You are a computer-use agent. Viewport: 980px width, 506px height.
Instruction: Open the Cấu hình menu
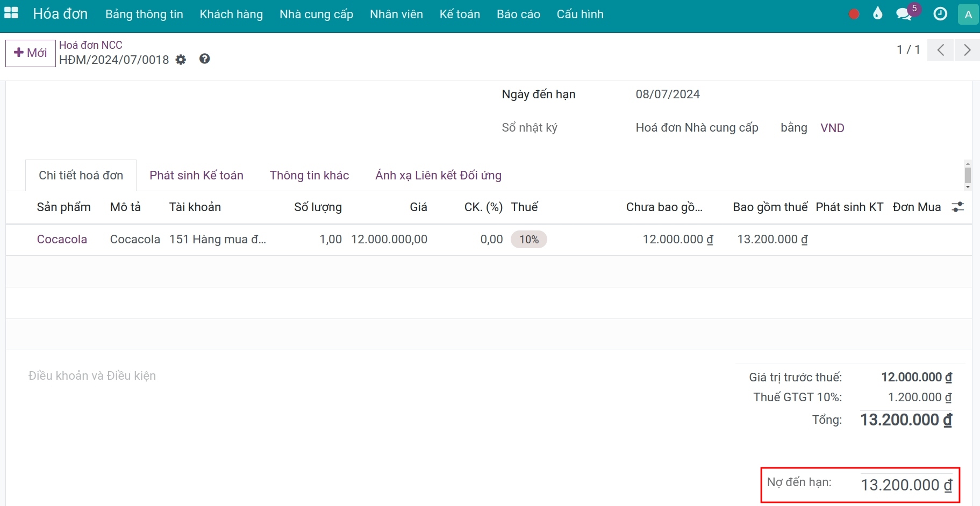580,14
